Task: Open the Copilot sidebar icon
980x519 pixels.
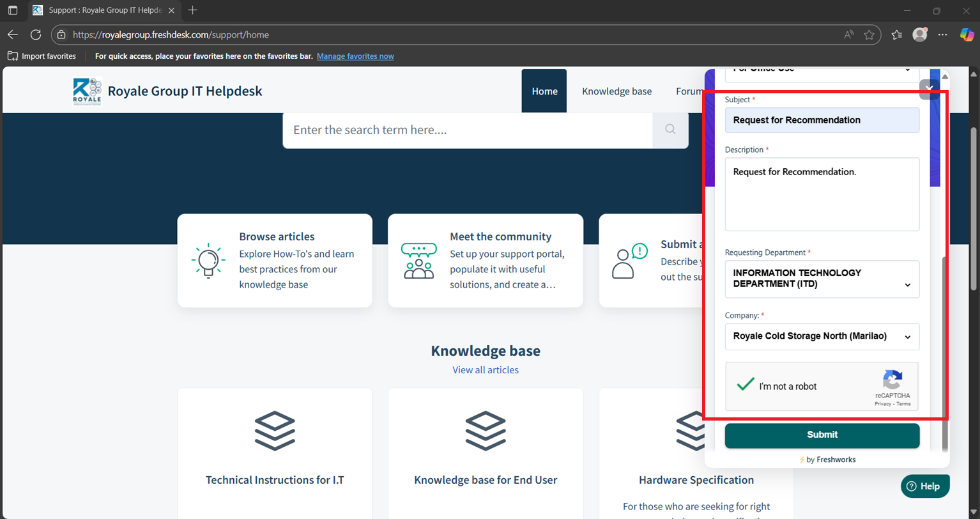Action: tap(967, 35)
